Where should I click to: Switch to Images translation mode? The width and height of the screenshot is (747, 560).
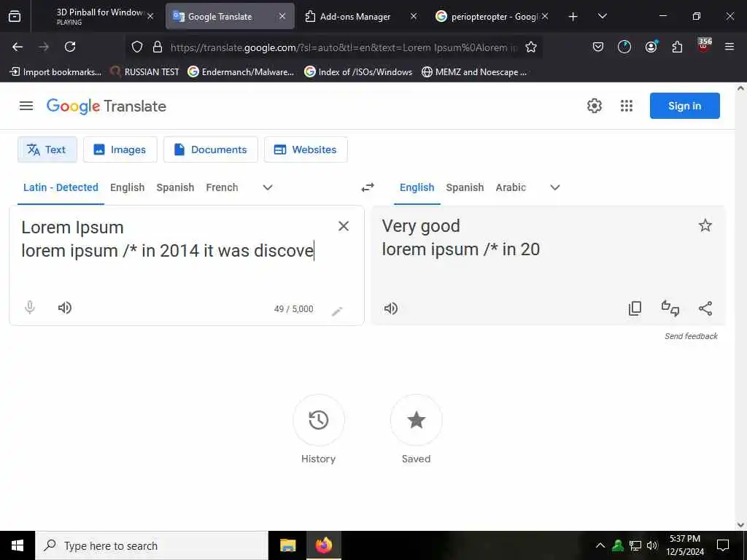pos(120,149)
